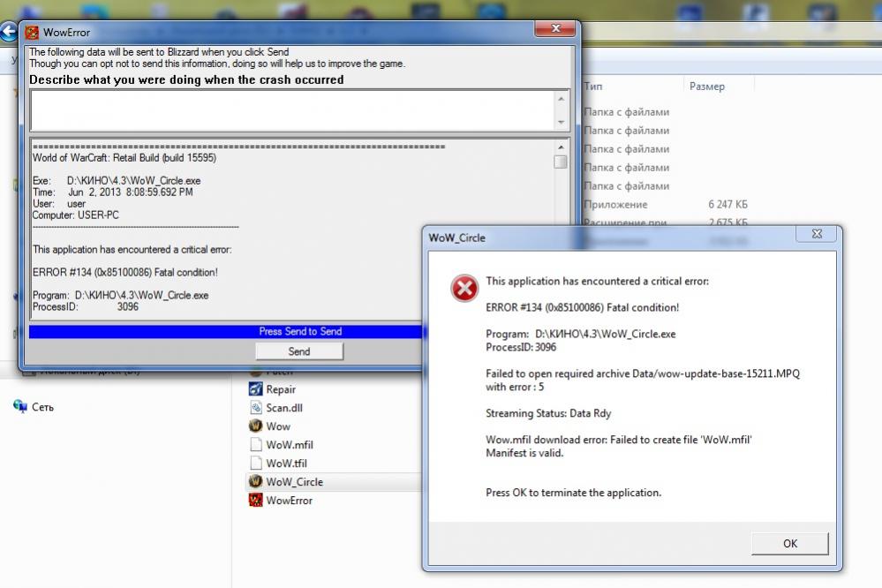Click the red error icon in WoW_Circle dialog
Image resolution: width=882 pixels, height=588 pixels.
coord(464,288)
